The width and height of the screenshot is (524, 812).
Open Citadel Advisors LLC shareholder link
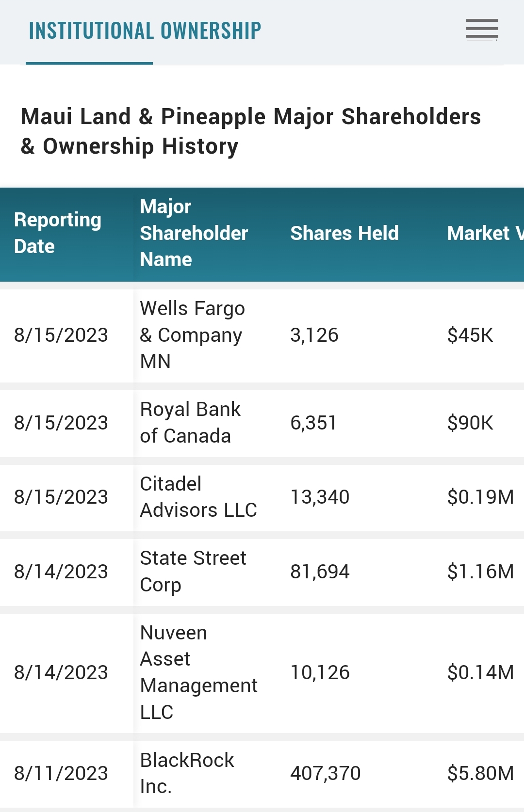pos(198,497)
